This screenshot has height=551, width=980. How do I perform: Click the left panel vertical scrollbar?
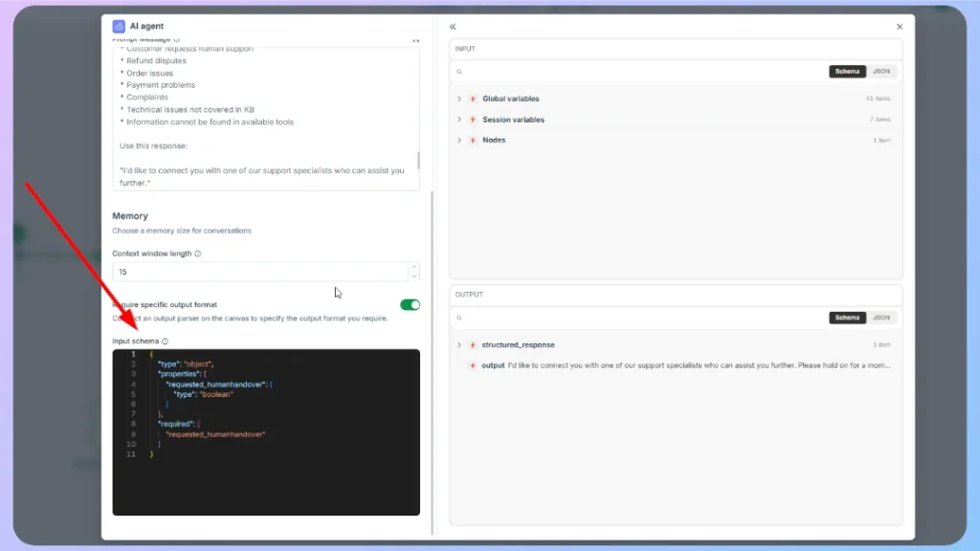pos(432,363)
